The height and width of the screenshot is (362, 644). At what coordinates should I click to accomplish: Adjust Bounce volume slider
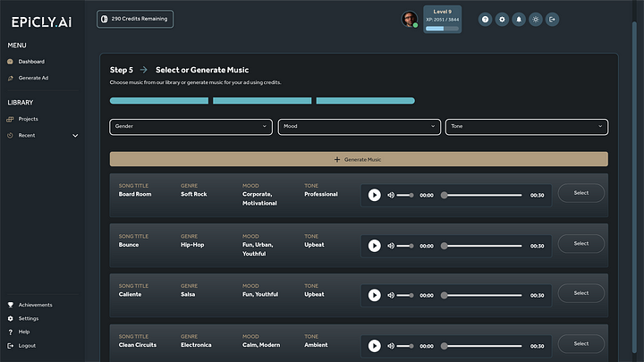point(405,246)
